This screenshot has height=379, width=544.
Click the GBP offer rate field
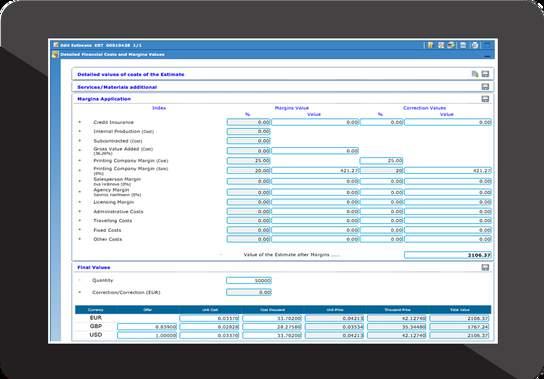pos(147,327)
